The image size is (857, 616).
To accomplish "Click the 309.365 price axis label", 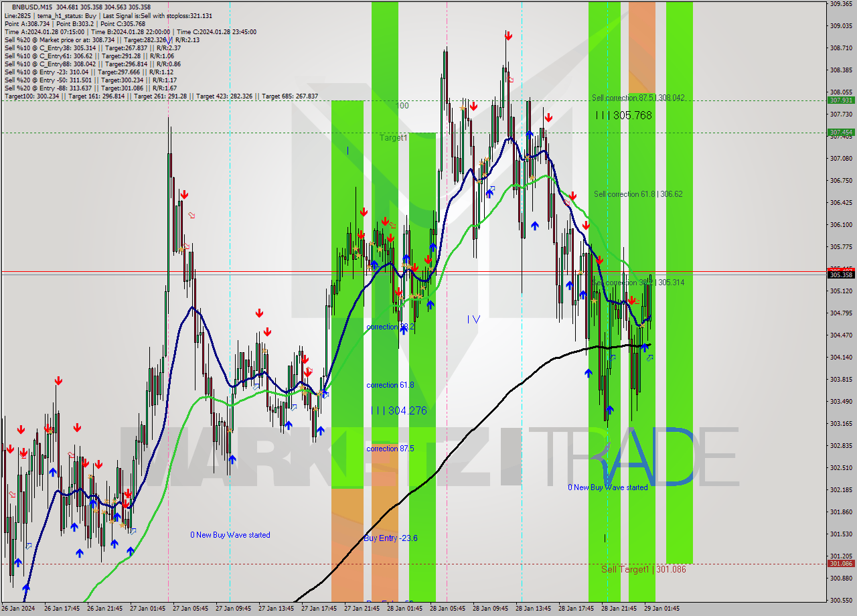I will point(841,4).
